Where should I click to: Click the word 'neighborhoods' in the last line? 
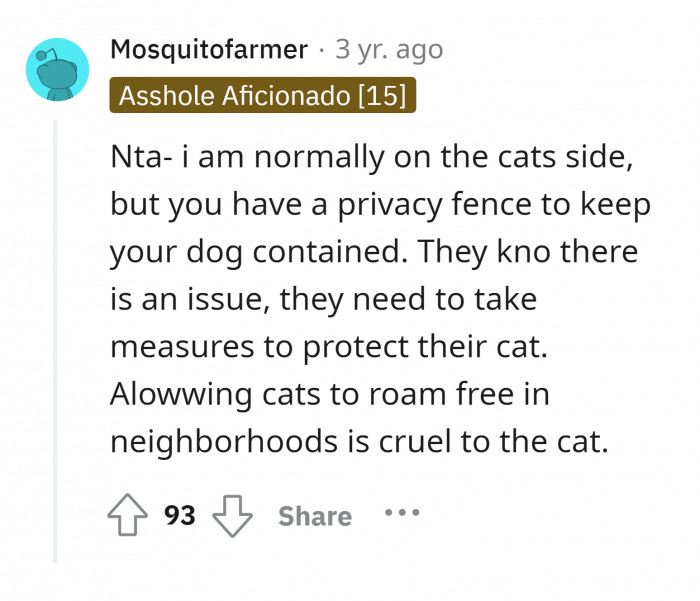pyautogui.click(x=224, y=442)
